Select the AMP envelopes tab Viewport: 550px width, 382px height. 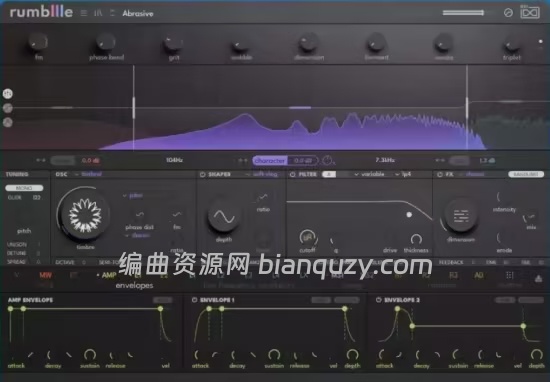[109, 275]
